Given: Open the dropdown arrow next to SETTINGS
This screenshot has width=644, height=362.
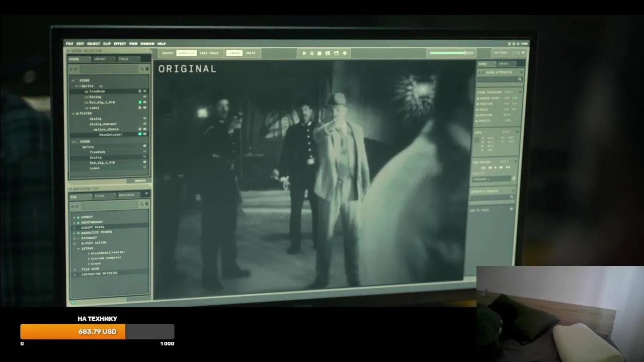Looking at the screenshot, I should click(x=523, y=53).
